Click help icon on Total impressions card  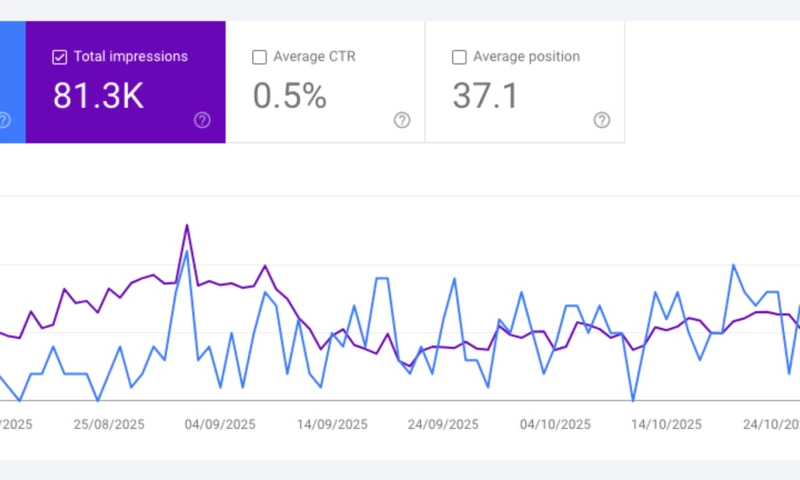coord(202,120)
